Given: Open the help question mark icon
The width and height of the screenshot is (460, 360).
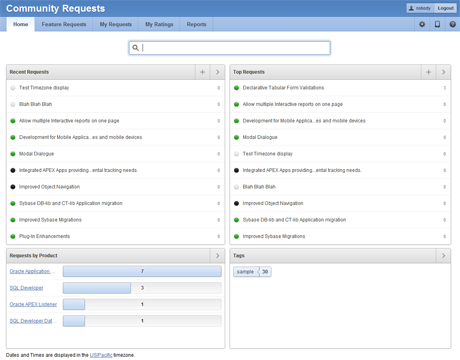Looking at the screenshot, I should coord(452,24).
